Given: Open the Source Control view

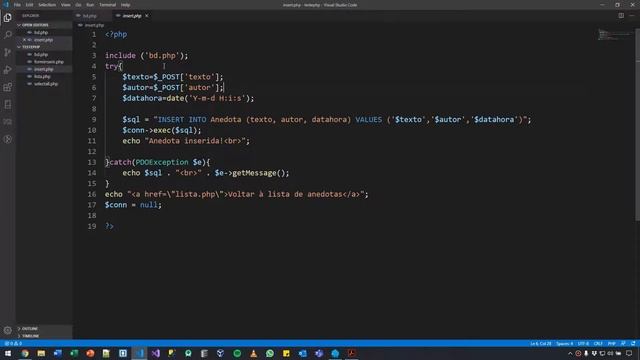Looking at the screenshot, I should (7, 52).
